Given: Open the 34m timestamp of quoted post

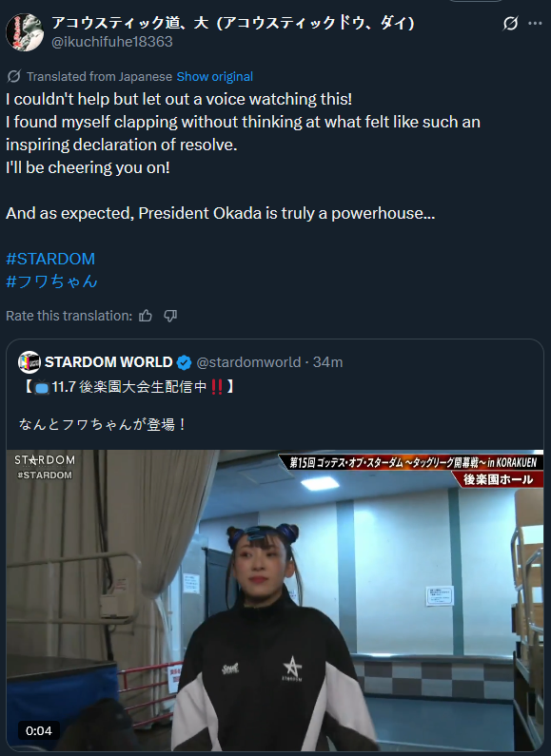Looking at the screenshot, I should 327,362.
